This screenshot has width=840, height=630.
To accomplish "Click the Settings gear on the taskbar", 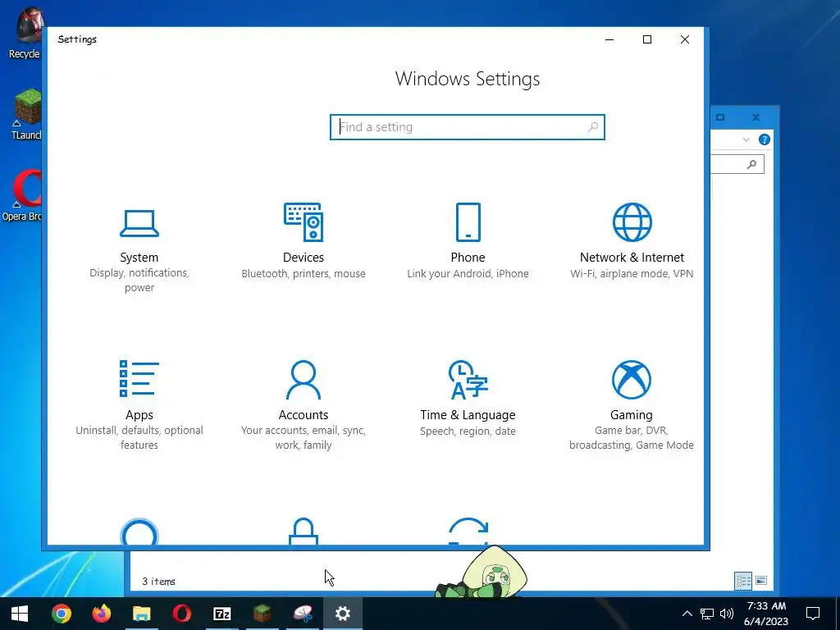I will point(343,614).
